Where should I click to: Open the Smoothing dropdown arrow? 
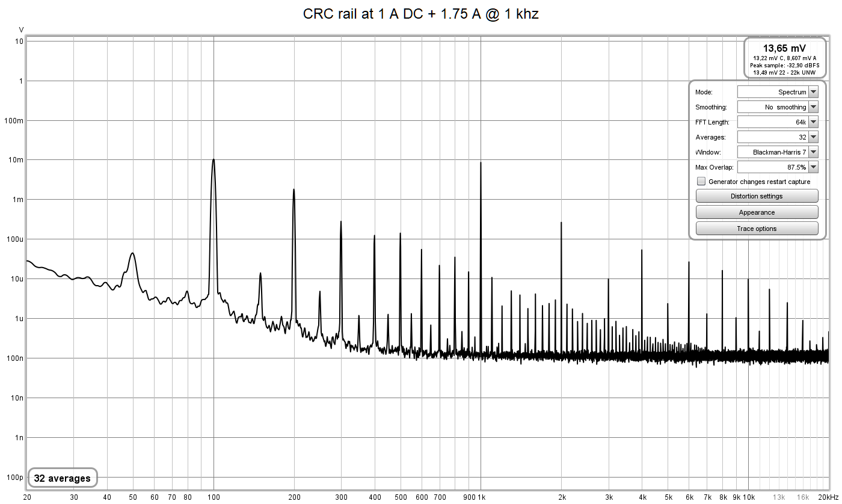click(813, 107)
